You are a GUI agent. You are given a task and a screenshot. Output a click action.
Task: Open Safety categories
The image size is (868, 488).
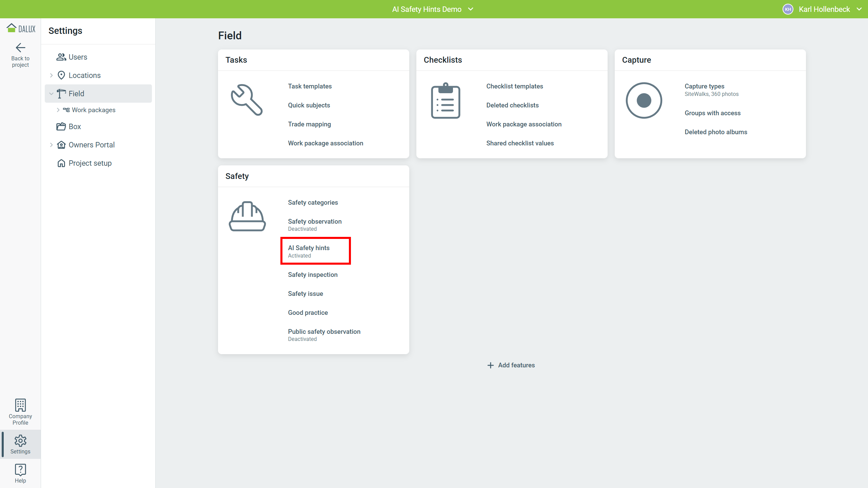[313, 202]
